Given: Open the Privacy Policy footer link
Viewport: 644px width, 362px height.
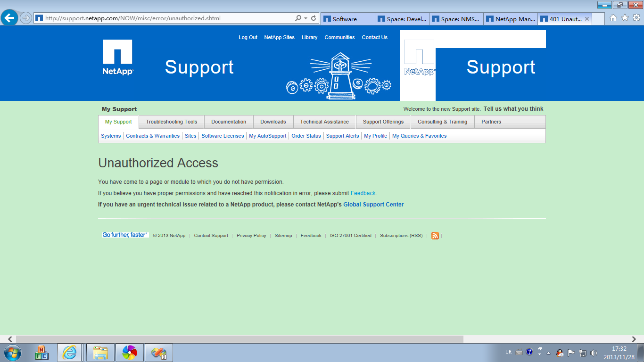Looking at the screenshot, I should [251, 236].
